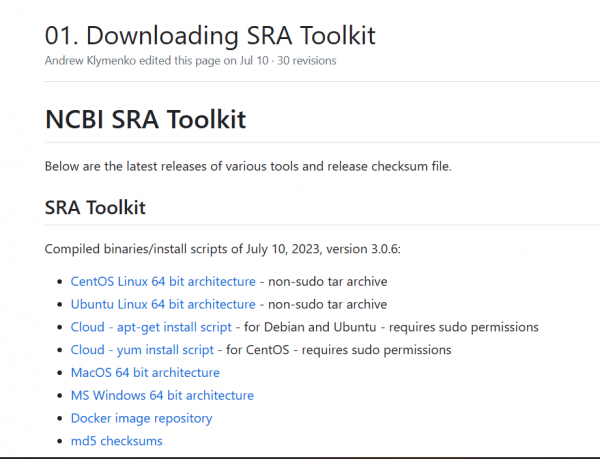Screen dimensions: 600x459
Task: Click the 'SRA Toolkit' section subheading
Action: (x=95, y=208)
